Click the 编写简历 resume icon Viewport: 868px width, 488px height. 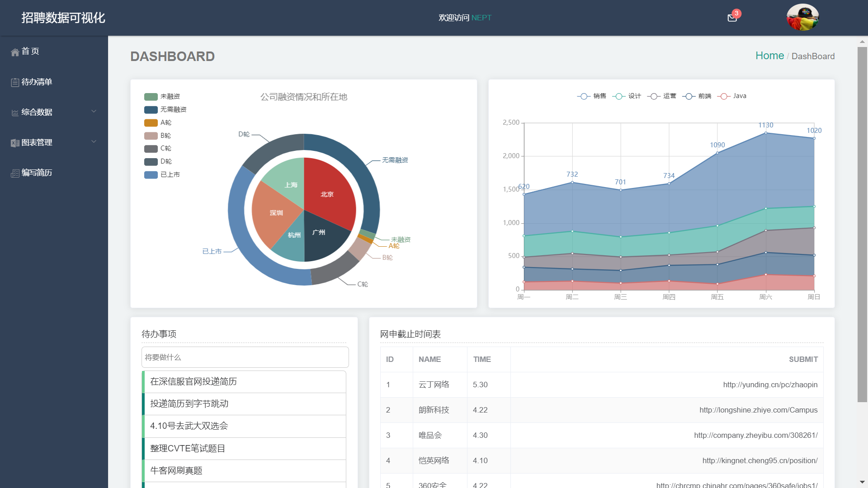(x=15, y=173)
